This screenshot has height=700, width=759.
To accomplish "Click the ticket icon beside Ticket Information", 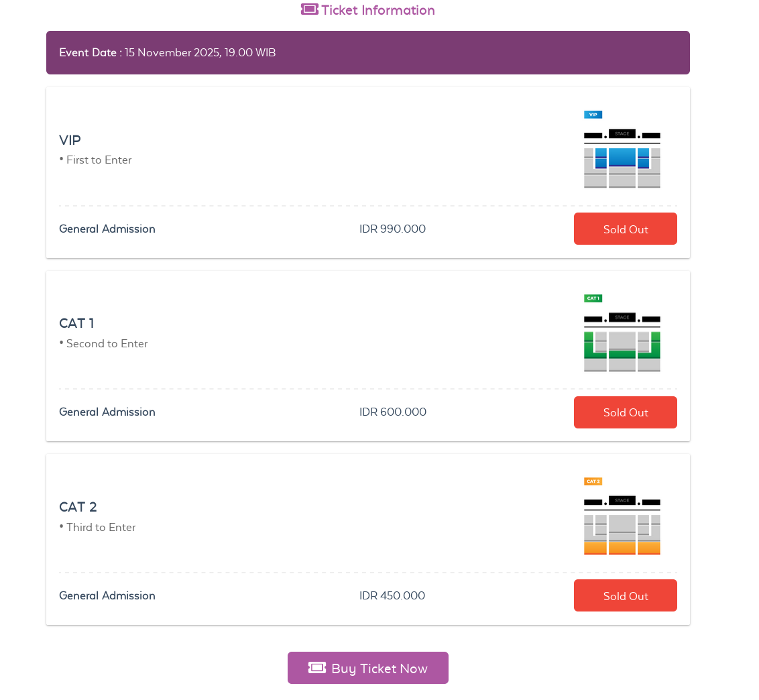I will coord(309,9).
